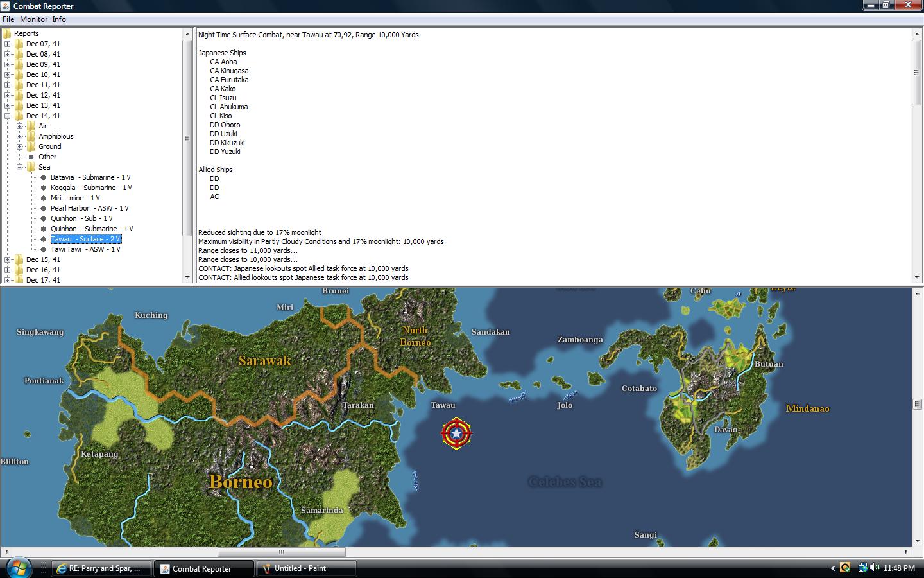Screen dimensions: 924x578
Task: Show hidden system tray icons arrow
Action: click(833, 568)
